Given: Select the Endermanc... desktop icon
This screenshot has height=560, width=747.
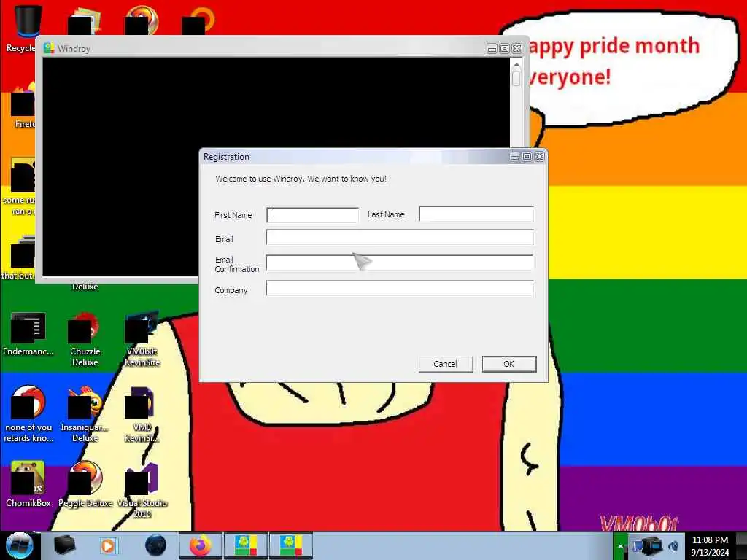Looking at the screenshot, I should coord(28,333).
